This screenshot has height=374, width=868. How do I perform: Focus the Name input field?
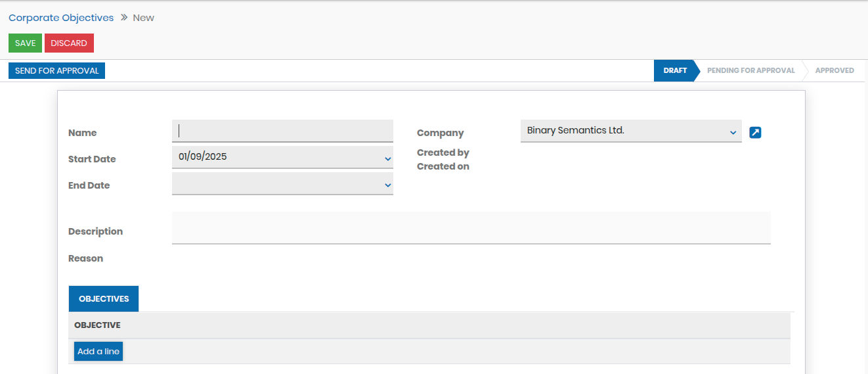pos(282,131)
